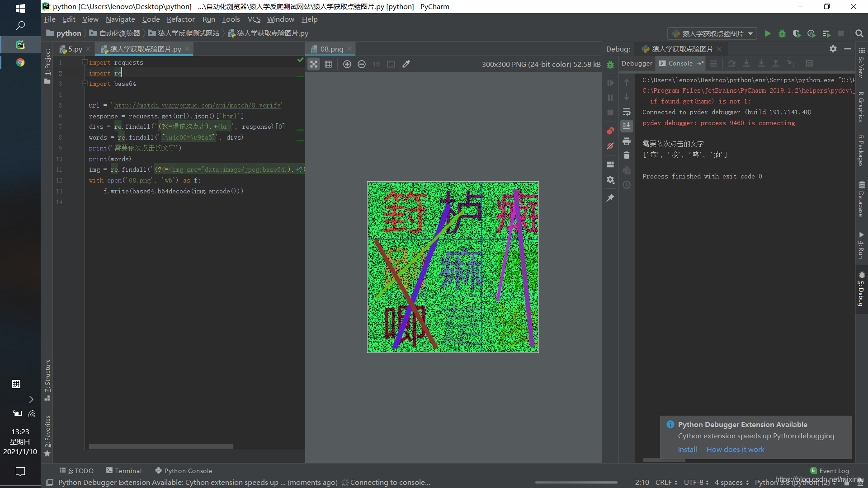Zoom in on the 08.png image
The height and width of the screenshot is (488, 868).
coord(347,64)
